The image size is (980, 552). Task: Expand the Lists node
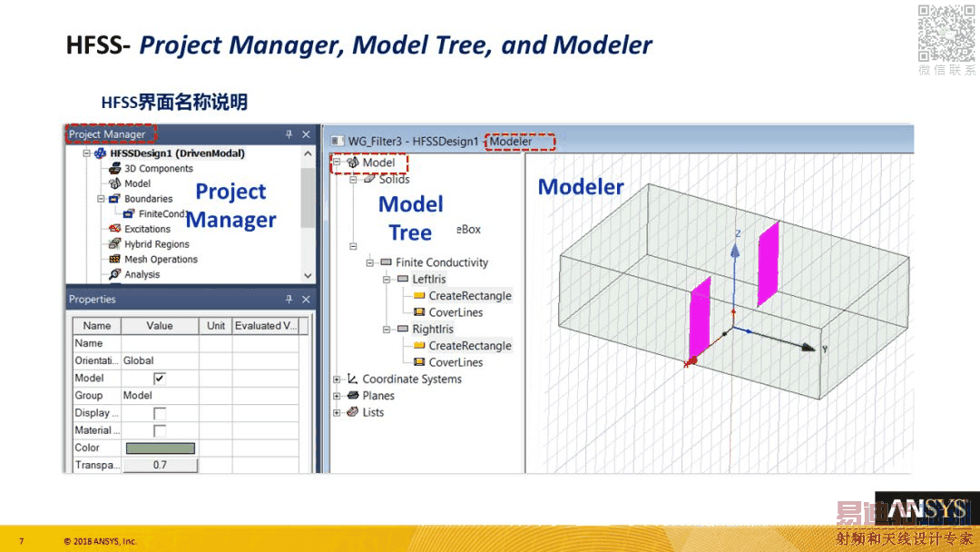pos(337,412)
